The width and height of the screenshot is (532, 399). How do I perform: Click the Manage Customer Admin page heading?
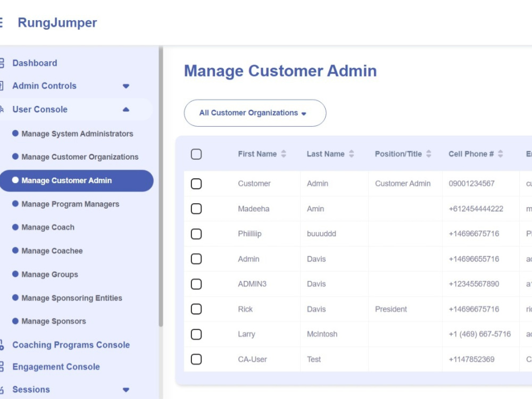[280, 71]
